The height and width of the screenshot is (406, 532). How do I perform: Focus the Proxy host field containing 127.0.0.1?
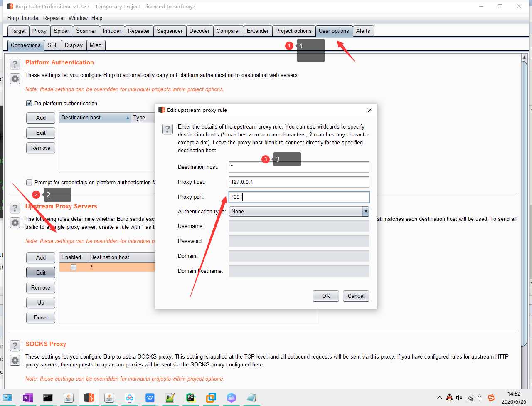point(299,182)
